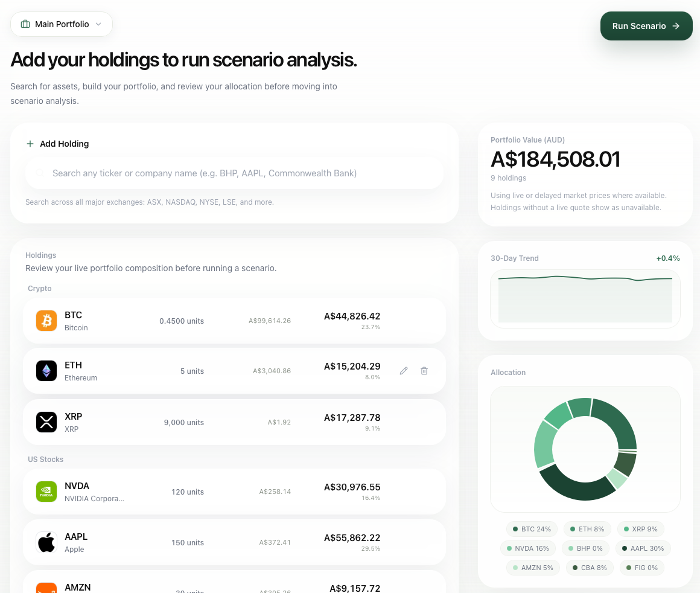
Task: Select the ETH 8% legend chip
Action: 587,529
